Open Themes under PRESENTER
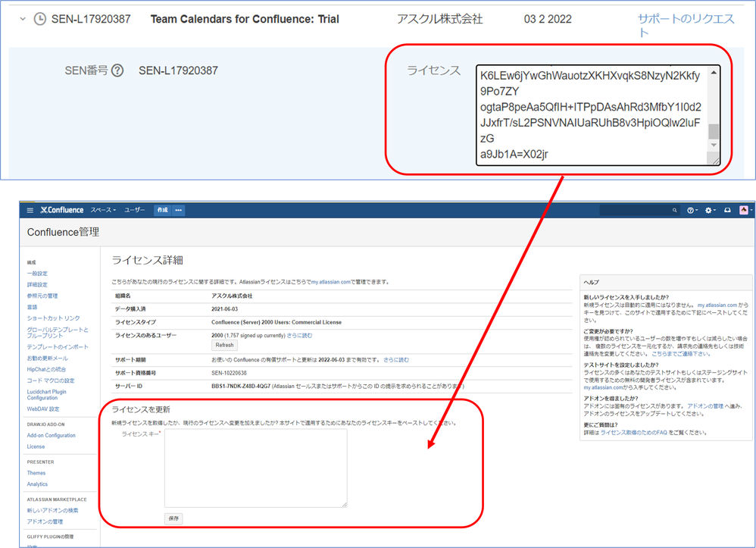The width and height of the screenshot is (756, 548). [x=36, y=473]
